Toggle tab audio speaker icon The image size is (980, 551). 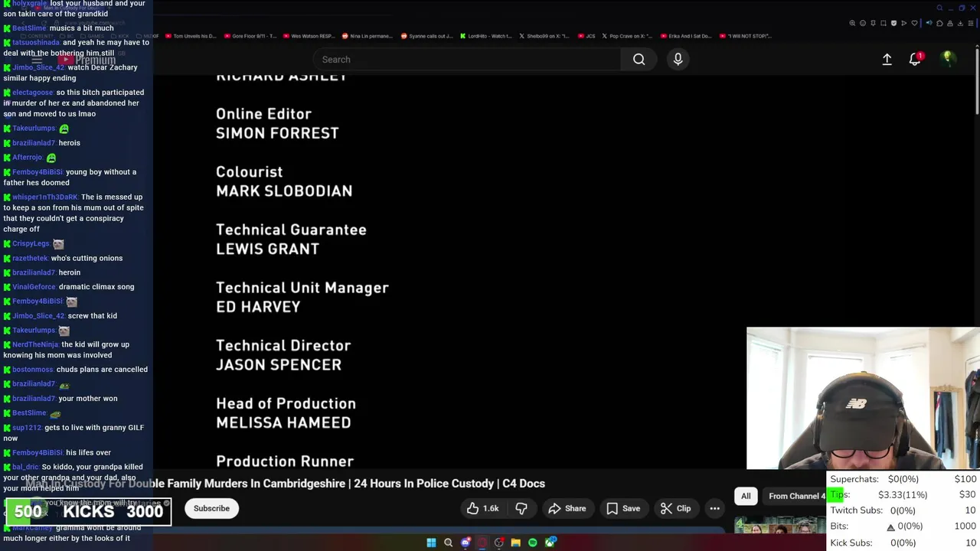pos(929,23)
